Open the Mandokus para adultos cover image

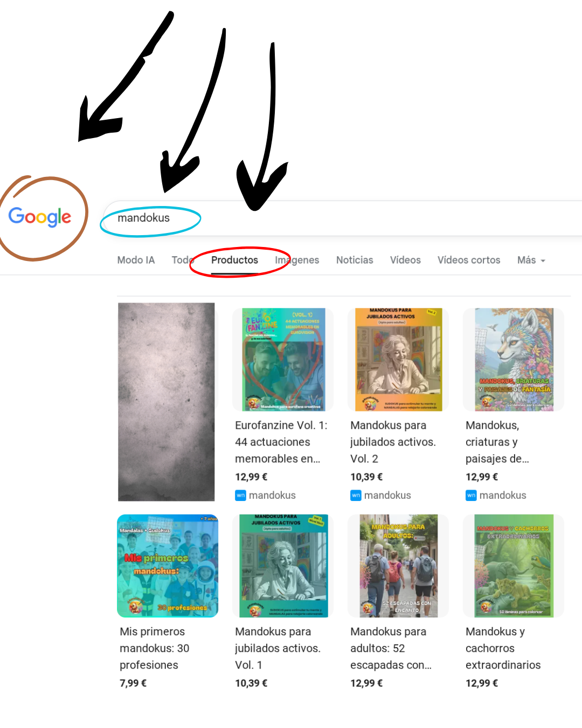pyautogui.click(x=398, y=566)
